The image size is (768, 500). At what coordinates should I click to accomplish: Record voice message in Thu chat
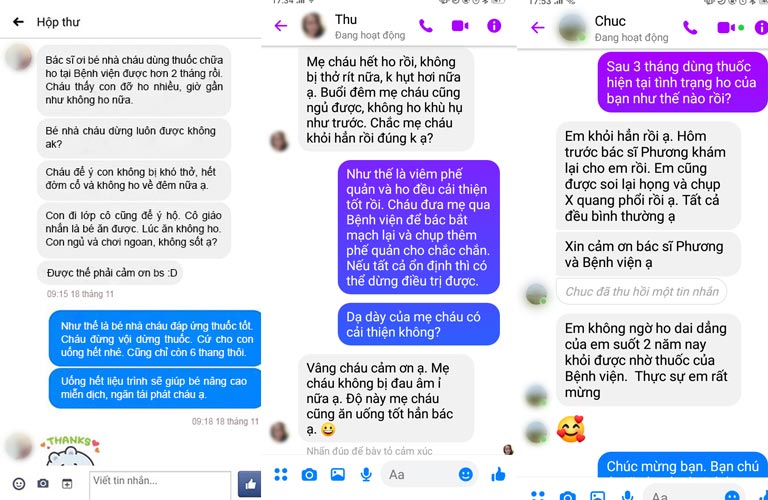[366, 474]
